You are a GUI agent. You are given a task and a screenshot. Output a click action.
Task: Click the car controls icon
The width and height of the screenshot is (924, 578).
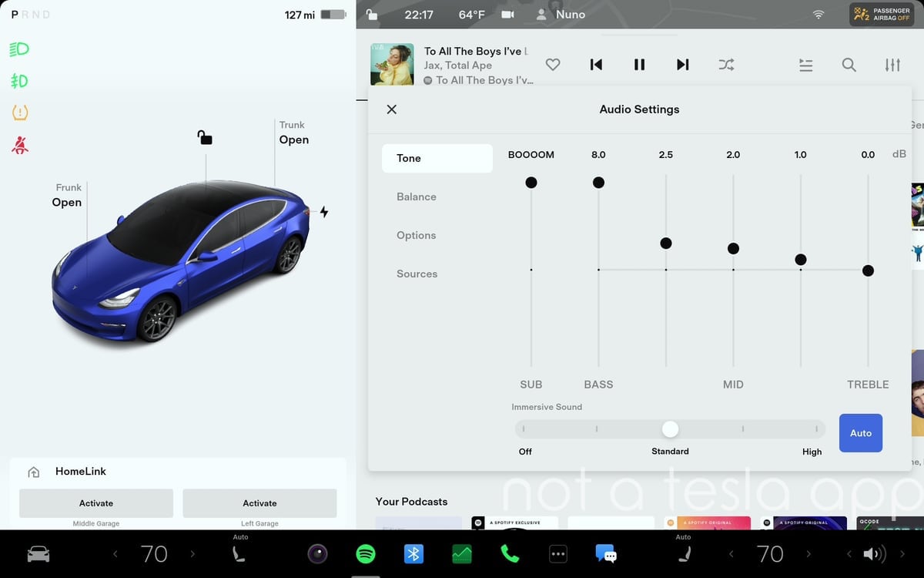click(x=38, y=553)
